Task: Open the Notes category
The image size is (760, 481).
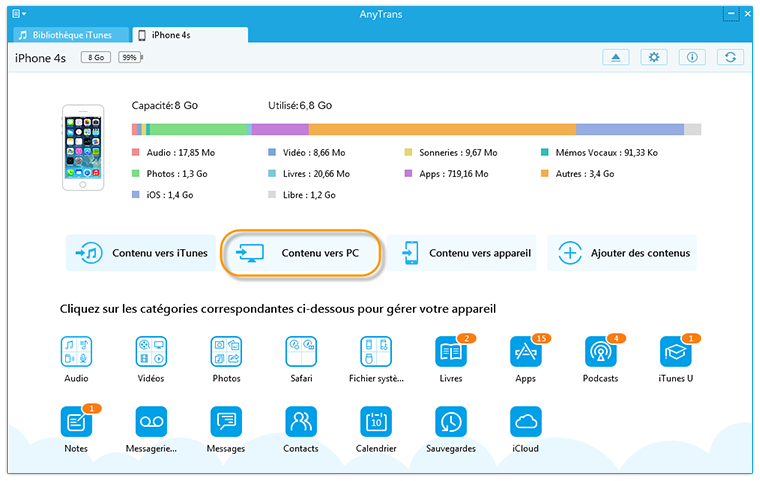Action: [76, 422]
